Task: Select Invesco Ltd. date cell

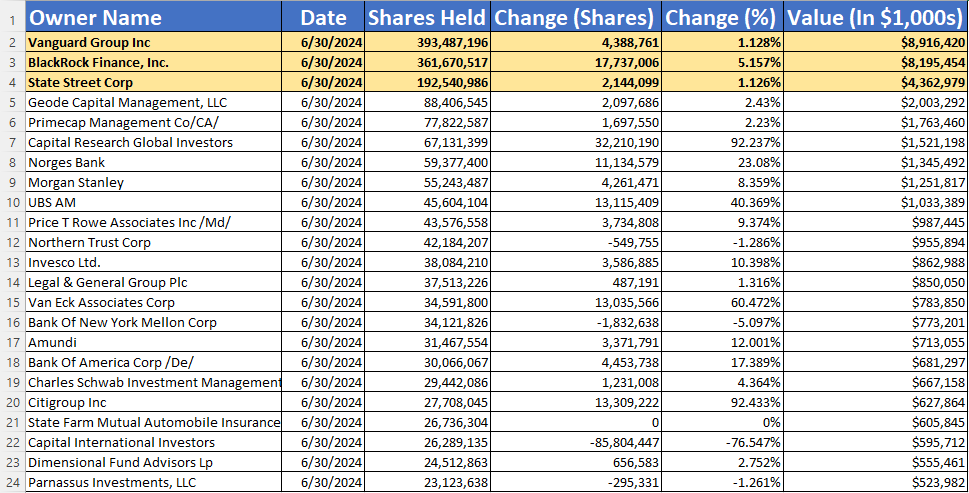Action: [x=331, y=263]
